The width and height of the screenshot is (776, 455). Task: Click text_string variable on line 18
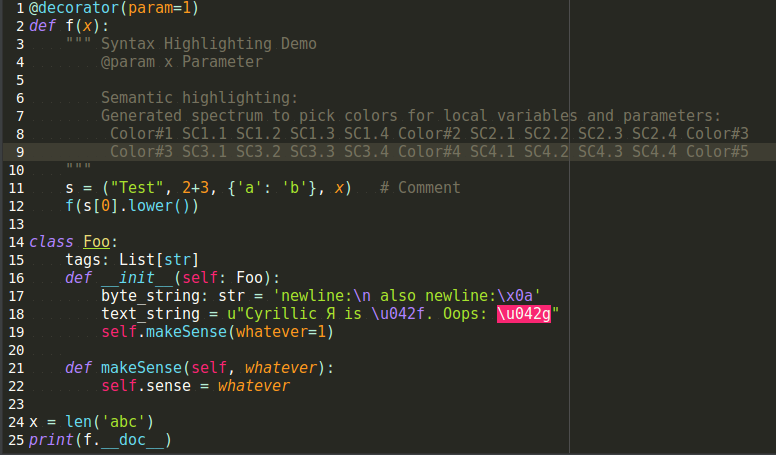tap(150, 314)
